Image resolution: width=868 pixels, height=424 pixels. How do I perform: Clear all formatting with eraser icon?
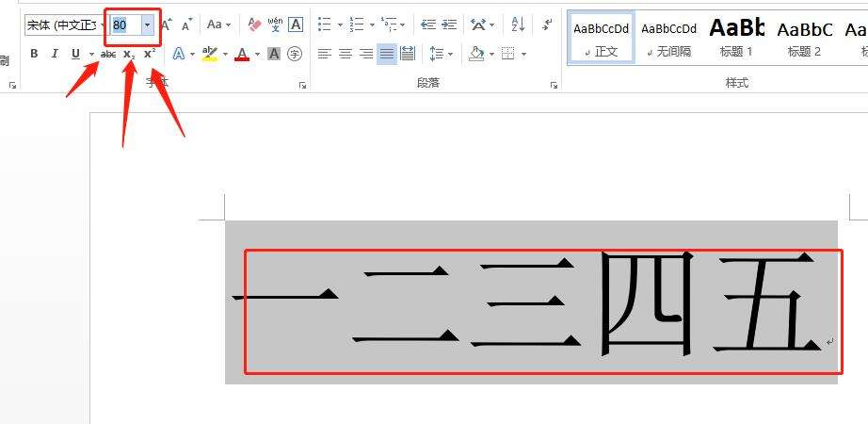point(254,24)
